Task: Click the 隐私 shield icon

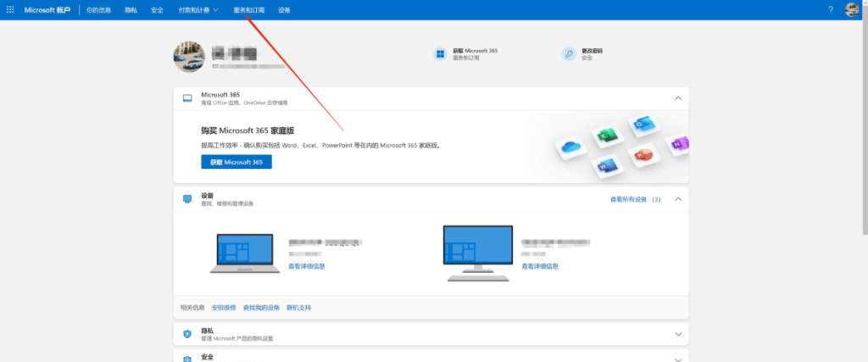Action: point(187,334)
